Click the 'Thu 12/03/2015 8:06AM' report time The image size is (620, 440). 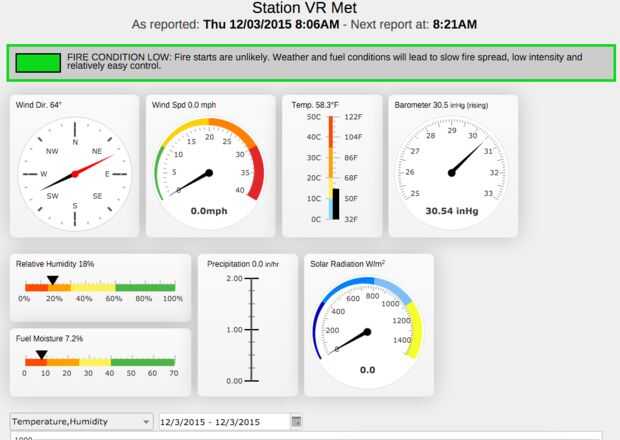click(271, 25)
